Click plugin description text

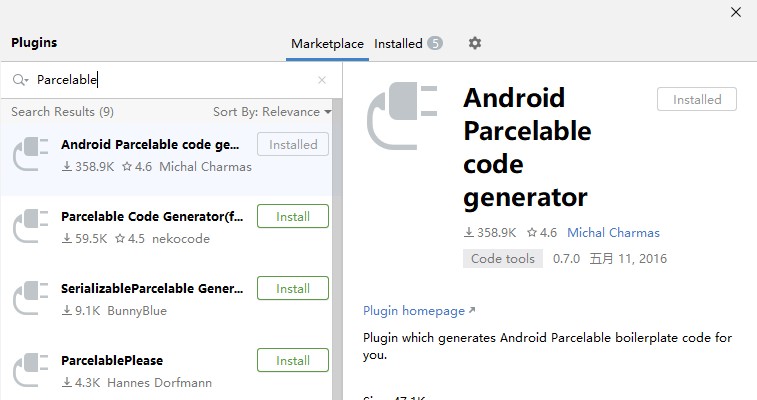pos(547,346)
